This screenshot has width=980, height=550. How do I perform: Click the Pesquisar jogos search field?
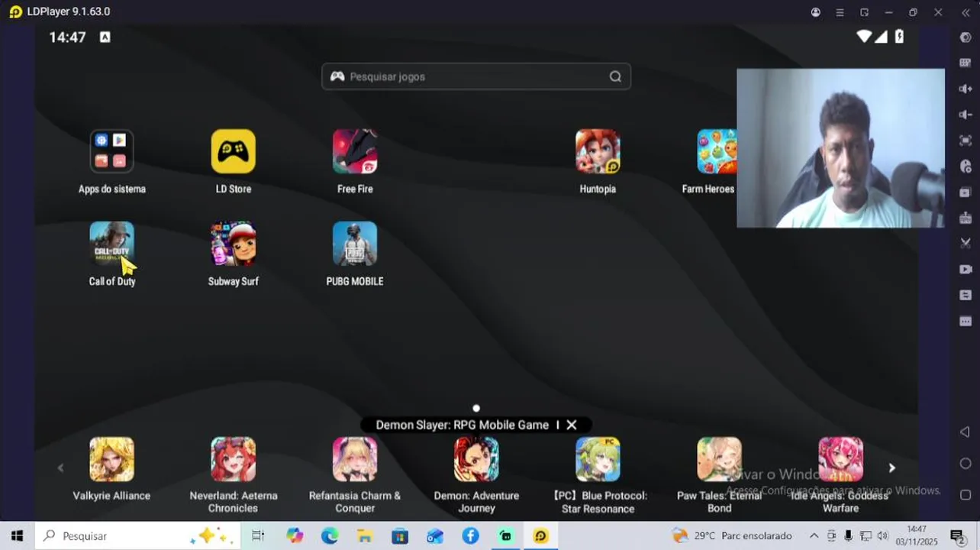[x=476, y=76]
